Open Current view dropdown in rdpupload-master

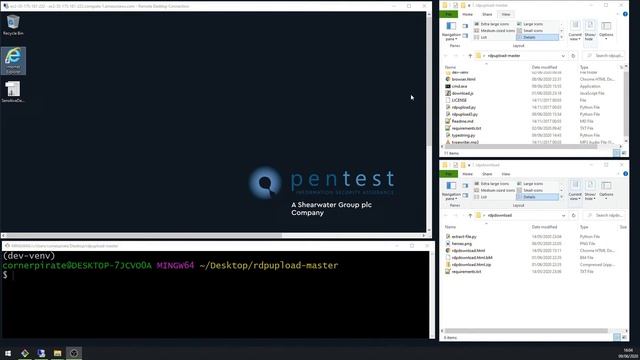point(575,31)
